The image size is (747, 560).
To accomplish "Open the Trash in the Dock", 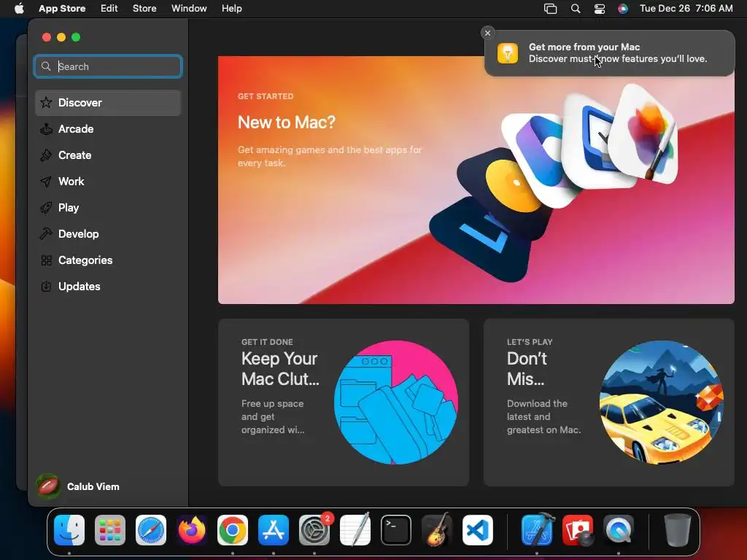I will coord(677,530).
